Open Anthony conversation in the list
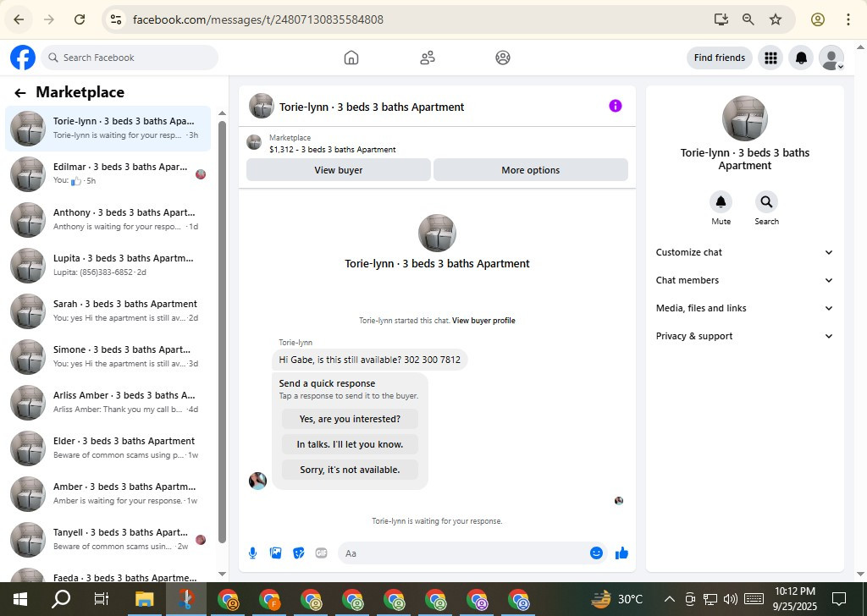Screen dimensions: 867x616 108,220
